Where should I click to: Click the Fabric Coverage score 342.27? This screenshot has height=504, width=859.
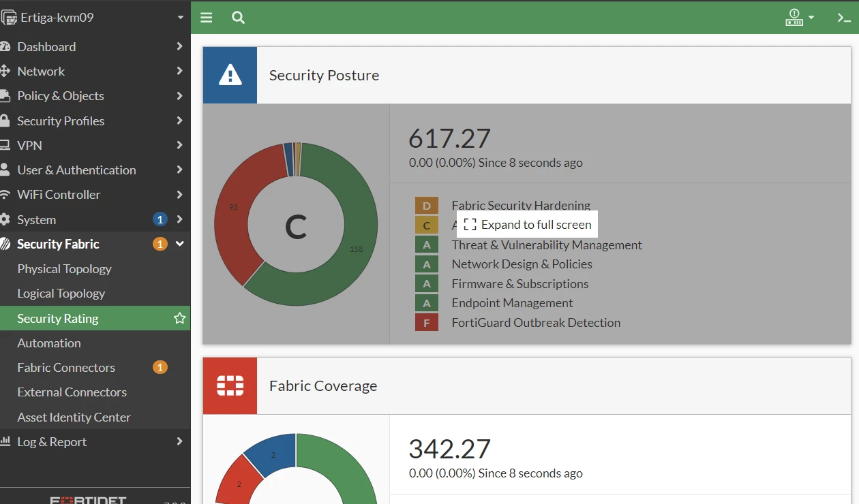[449, 449]
